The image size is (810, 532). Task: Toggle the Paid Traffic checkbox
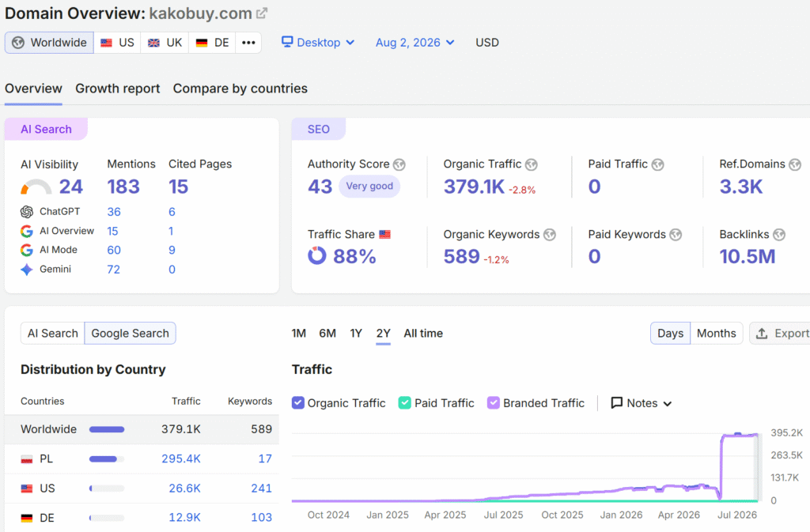click(405, 403)
